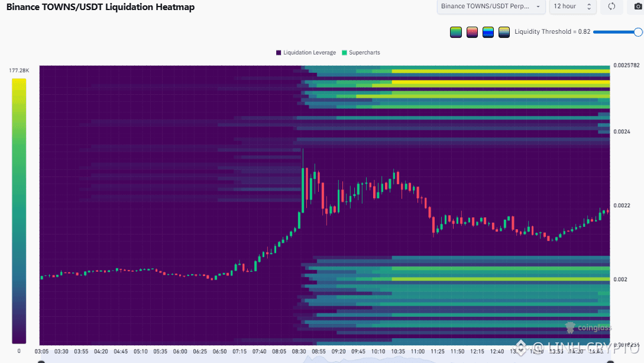Click the 10:35 time axis label
Image resolution: width=644 pixels, height=363 pixels.
[x=398, y=352]
